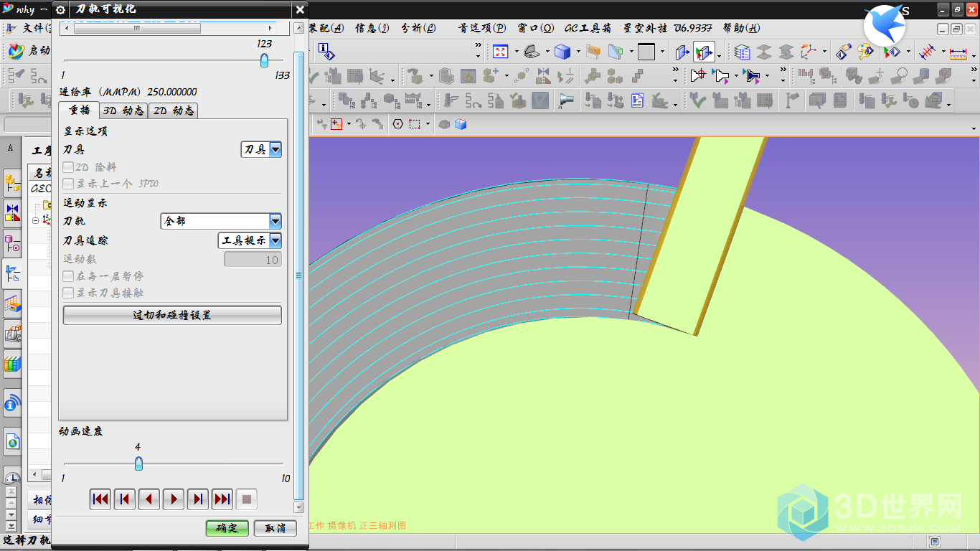
Task: Step back one motion in playback
Action: [x=125, y=499]
